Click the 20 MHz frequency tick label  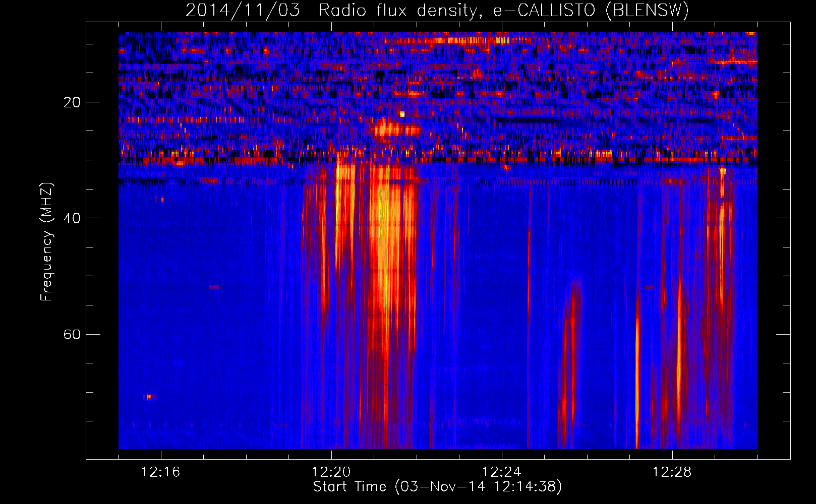pyautogui.click(x=72, y=102)
